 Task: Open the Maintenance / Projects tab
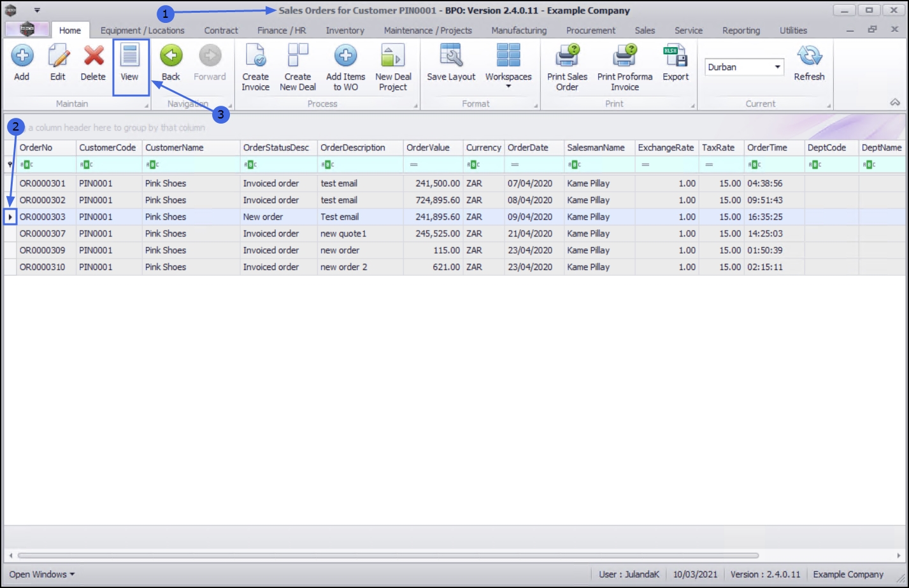tap(428, 31)
